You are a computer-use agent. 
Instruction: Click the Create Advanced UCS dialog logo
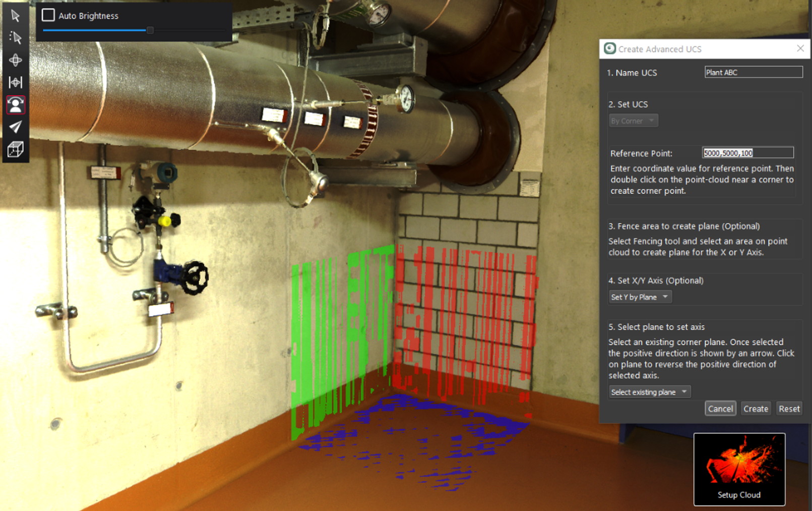pos(610,48)
